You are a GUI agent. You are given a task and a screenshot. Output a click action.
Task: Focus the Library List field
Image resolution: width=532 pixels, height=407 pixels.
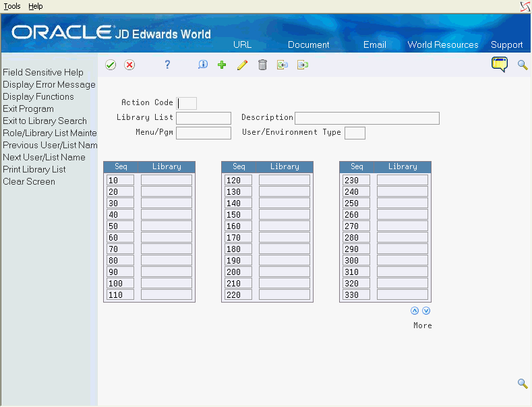coord(204,119)
